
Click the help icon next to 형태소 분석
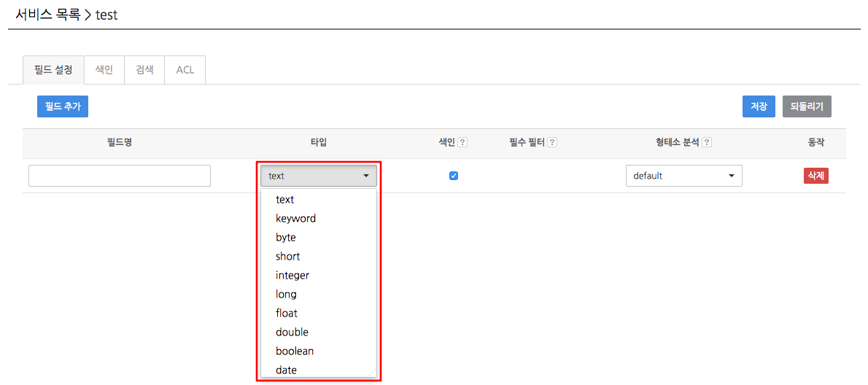coord(706,143)
